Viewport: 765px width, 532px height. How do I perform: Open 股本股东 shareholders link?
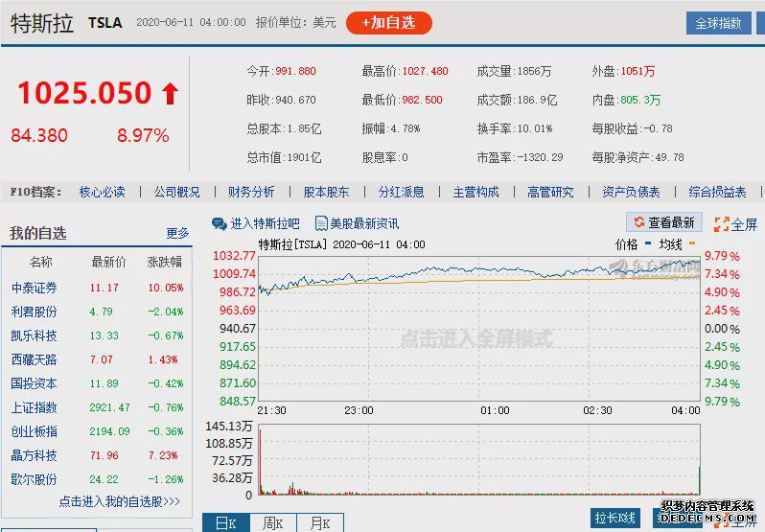point(326,192)
